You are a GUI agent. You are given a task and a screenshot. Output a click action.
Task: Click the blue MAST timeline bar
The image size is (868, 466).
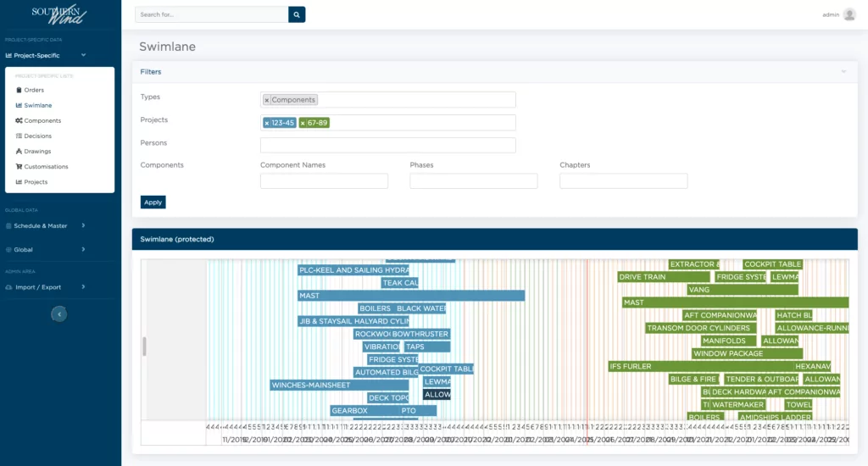411,296
